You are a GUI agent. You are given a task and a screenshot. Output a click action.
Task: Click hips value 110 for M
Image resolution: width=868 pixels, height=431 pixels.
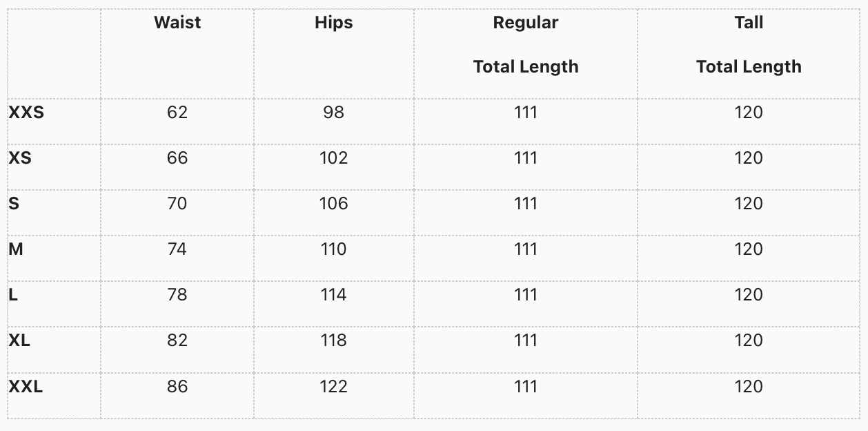pyautogui.click(x=333, y=249)
